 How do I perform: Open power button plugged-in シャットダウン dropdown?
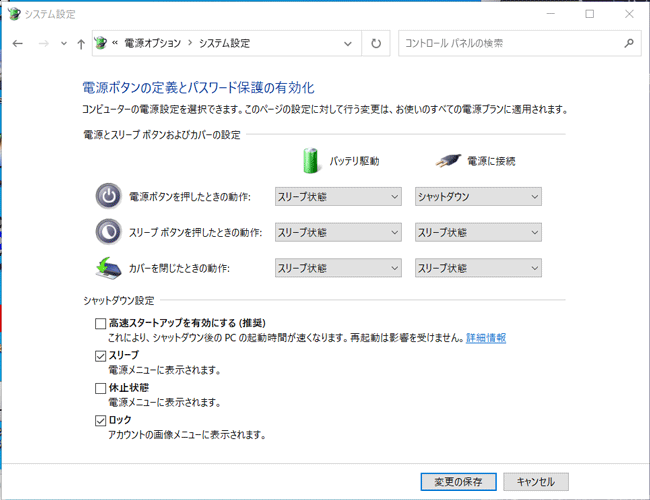[x=478, y=197]
